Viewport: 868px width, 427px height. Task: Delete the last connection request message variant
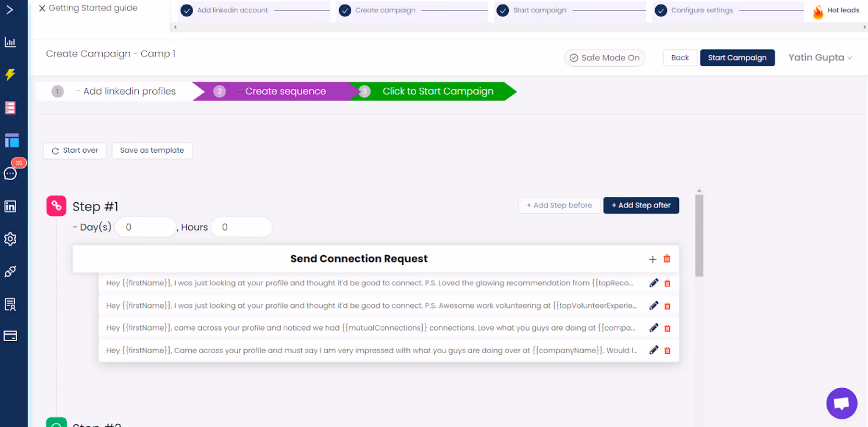point(667,350)
